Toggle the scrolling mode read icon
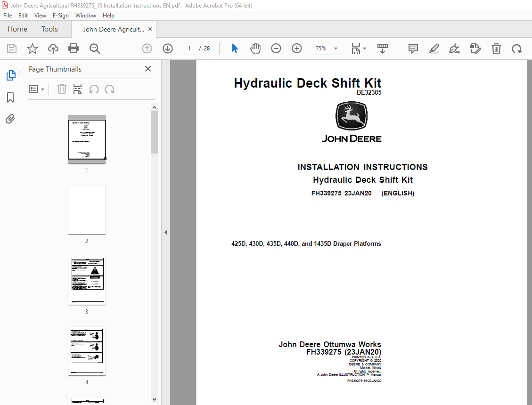Viewport: 532px width, 405px height. [382, 49]
